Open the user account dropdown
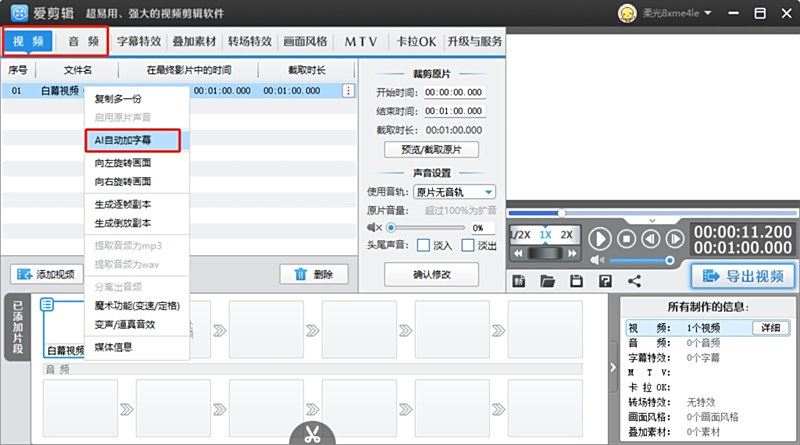 click(x=708, y=13)
